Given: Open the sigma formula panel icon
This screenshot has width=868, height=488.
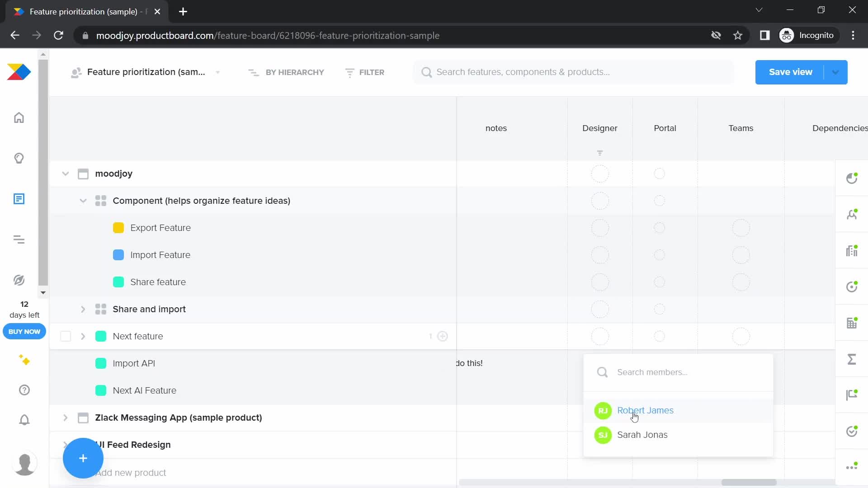Looking at the screenshot, I should 852,359.
